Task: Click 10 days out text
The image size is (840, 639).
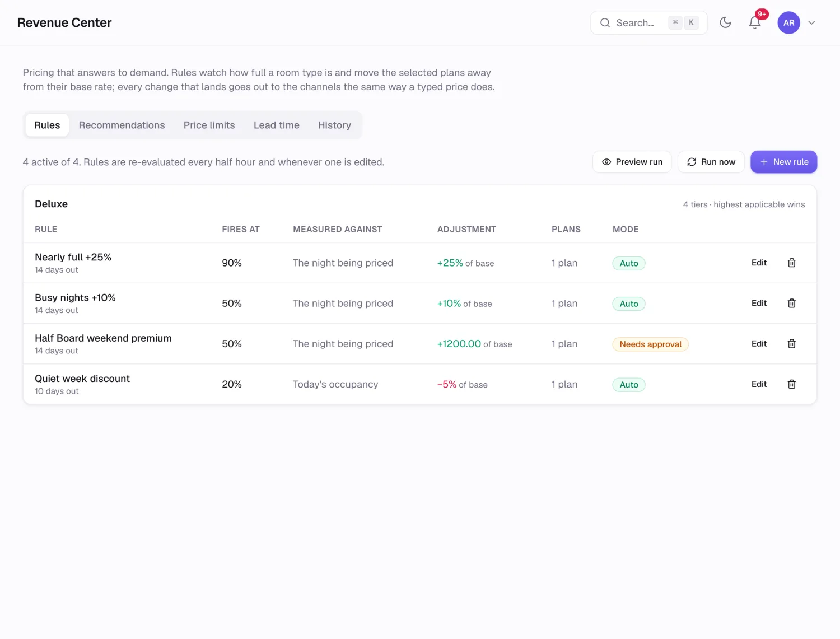Action: [x=57, y=391]
